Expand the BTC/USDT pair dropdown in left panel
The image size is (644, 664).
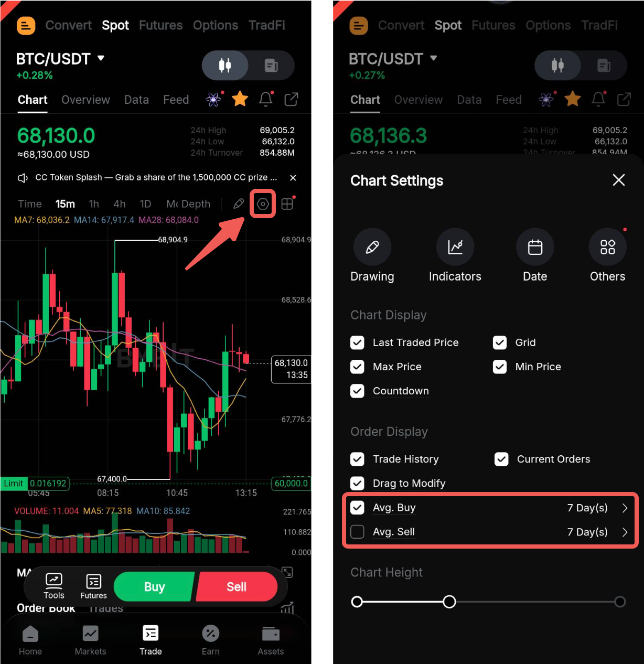tap(101, 58)
